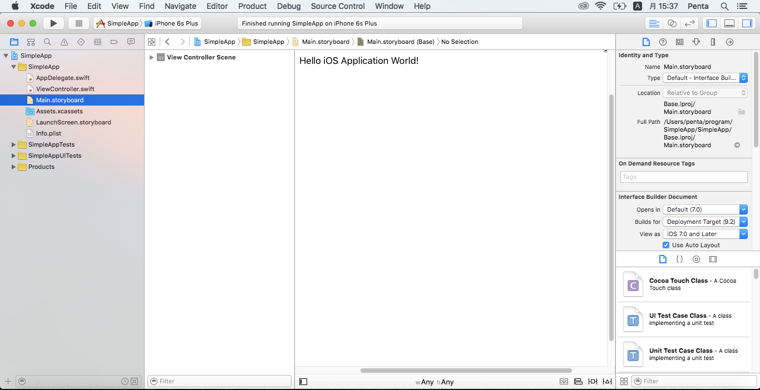This screenshot has height=390, width=760.
Task: Switch to the Version editor
Action: coord(689,23)
